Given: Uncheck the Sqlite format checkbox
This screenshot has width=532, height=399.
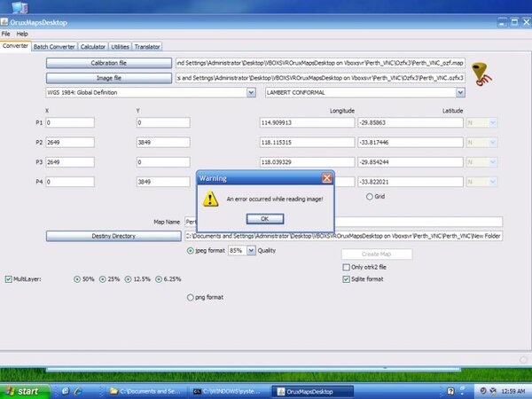Looking at the screenshot, I should coord(347,279).
